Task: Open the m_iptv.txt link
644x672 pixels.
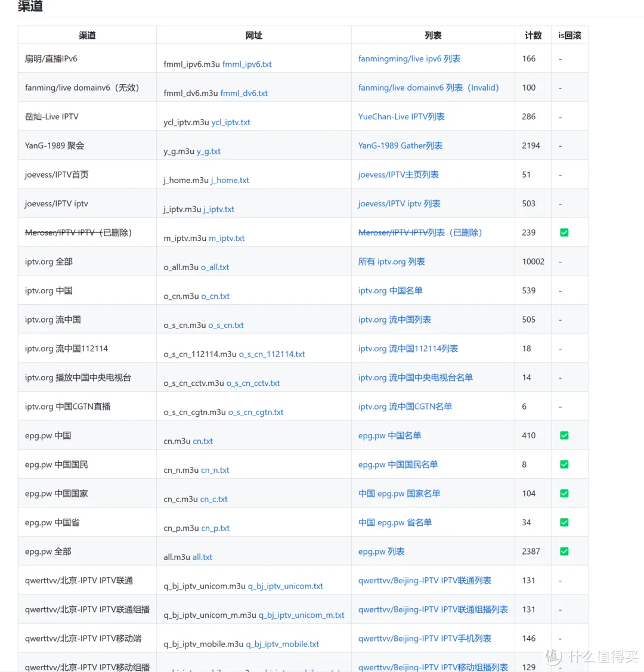Action: (227, 239)
